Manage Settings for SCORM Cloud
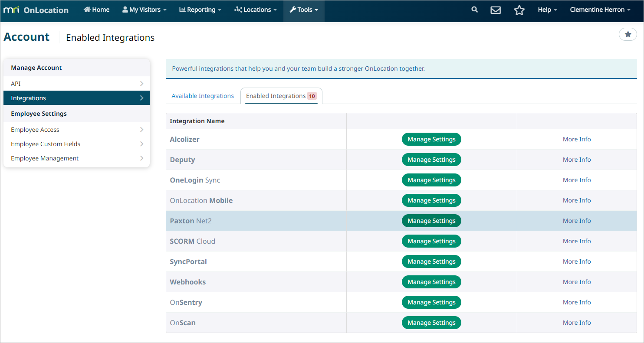Screen dimensions: 644x343 point(431,241)
